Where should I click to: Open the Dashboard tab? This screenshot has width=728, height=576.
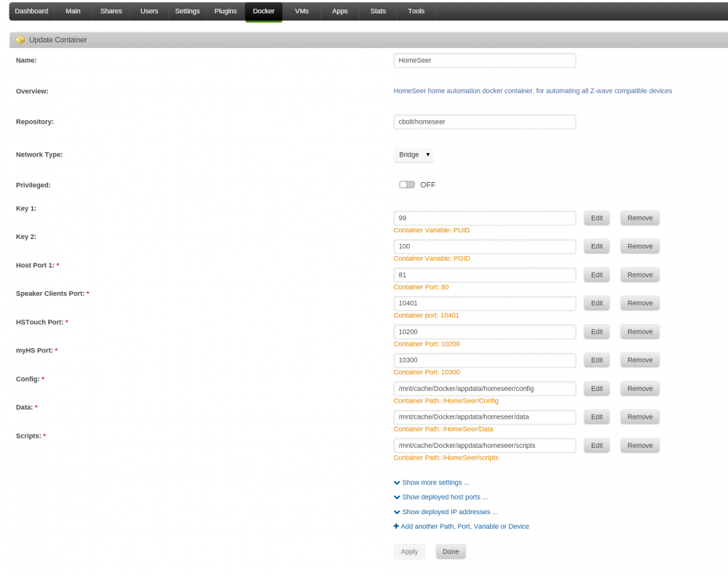31,11
